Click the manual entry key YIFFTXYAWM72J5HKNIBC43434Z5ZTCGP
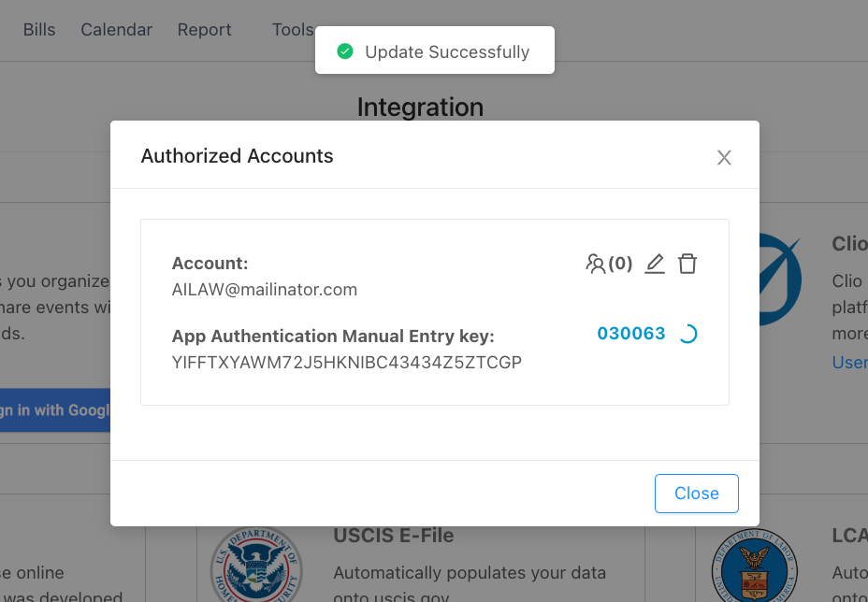The image size is (868, 602). [x=346, y=363]
